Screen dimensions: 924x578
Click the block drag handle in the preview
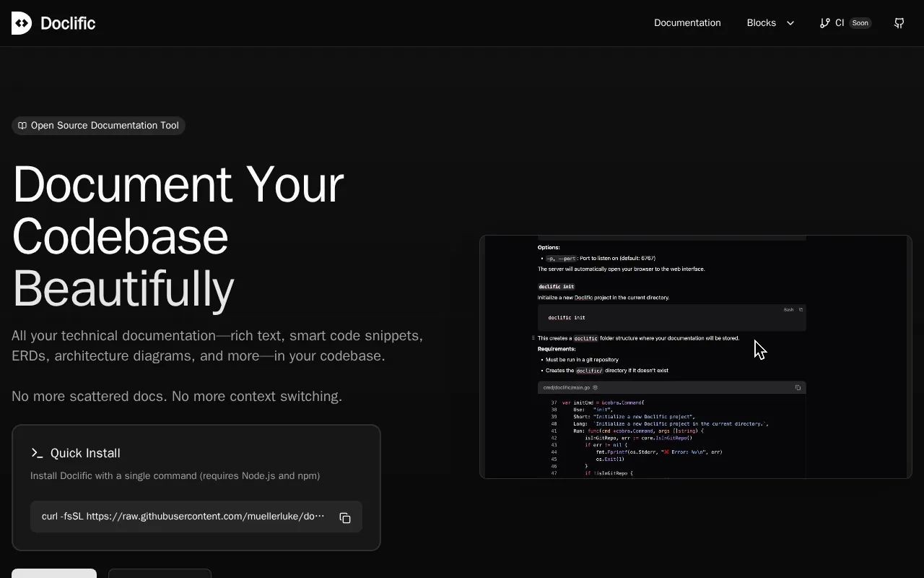(533, 338)
